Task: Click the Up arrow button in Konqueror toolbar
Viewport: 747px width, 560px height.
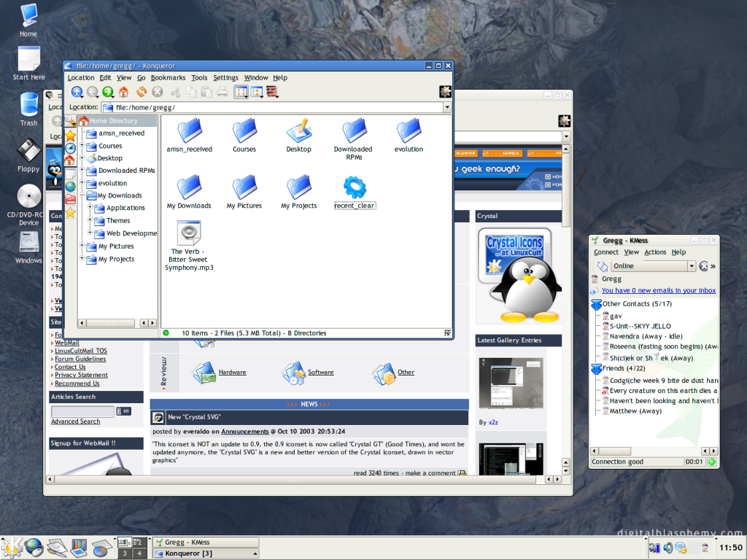Action: point(77,92)
